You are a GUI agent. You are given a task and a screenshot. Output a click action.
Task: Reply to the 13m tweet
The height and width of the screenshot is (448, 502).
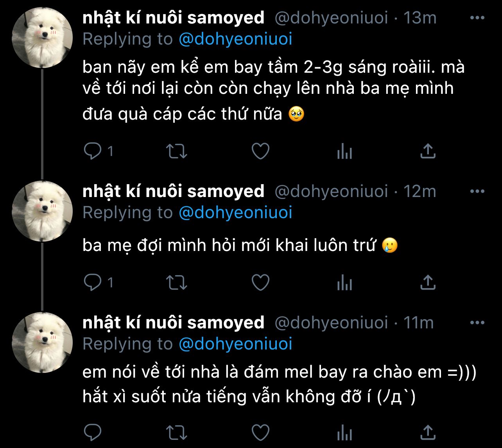[x=93, y=151]
